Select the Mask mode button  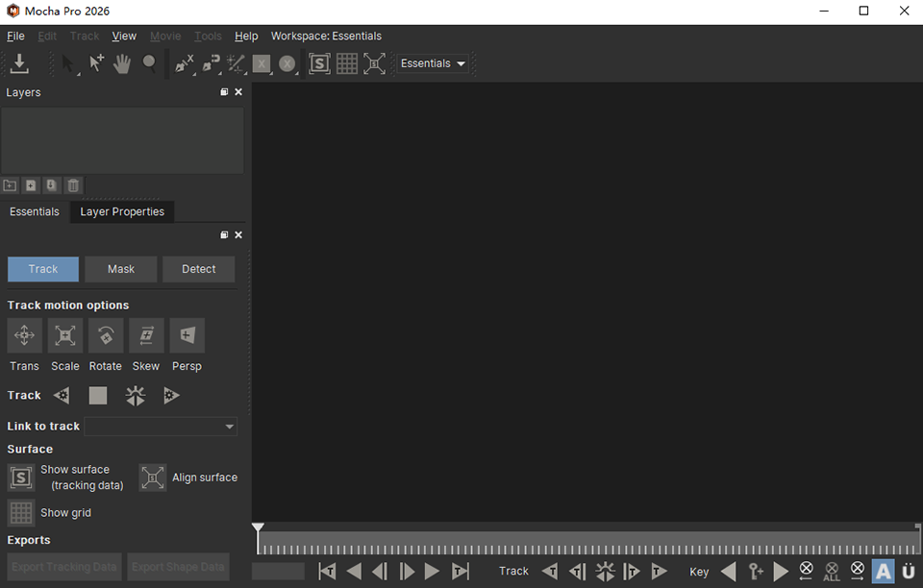click(x=121, y=269)
